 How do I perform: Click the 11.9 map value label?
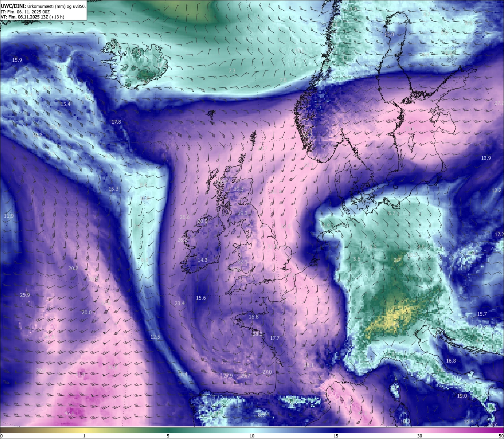click(x=9, y=216)
